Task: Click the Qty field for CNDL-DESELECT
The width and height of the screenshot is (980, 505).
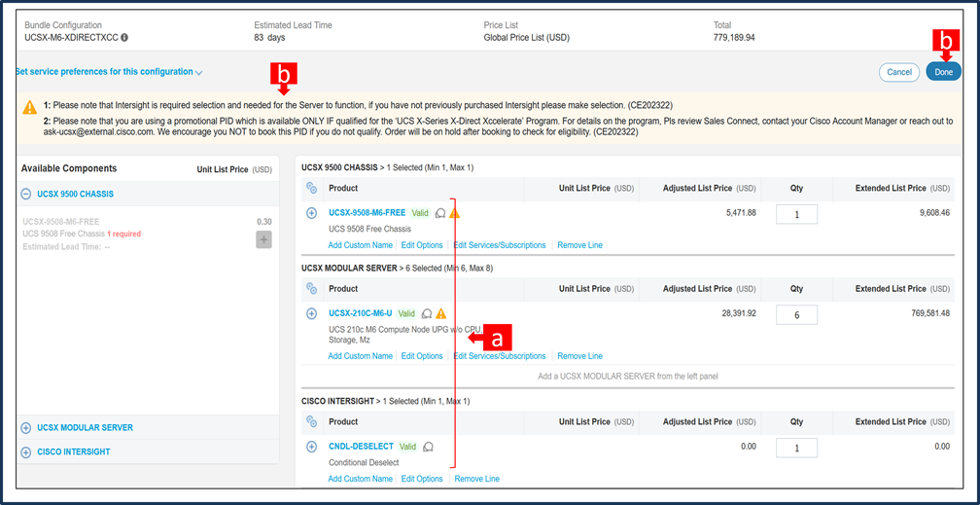Action: [x=797, y=448]
